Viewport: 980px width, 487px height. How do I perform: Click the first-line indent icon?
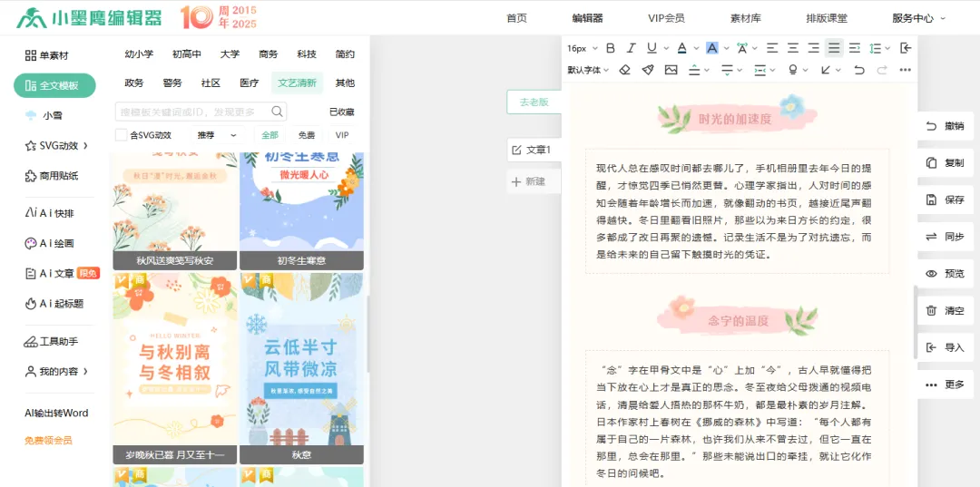(855, 48)
